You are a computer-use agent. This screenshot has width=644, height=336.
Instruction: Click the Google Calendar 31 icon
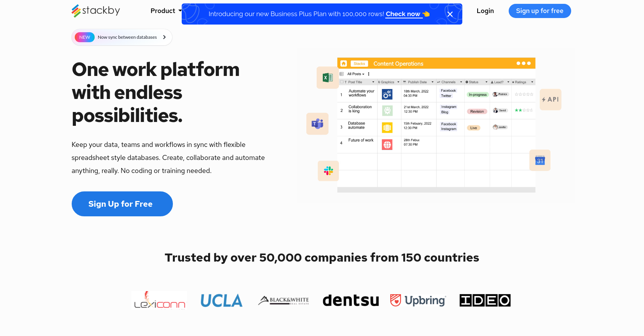(540, 160)
